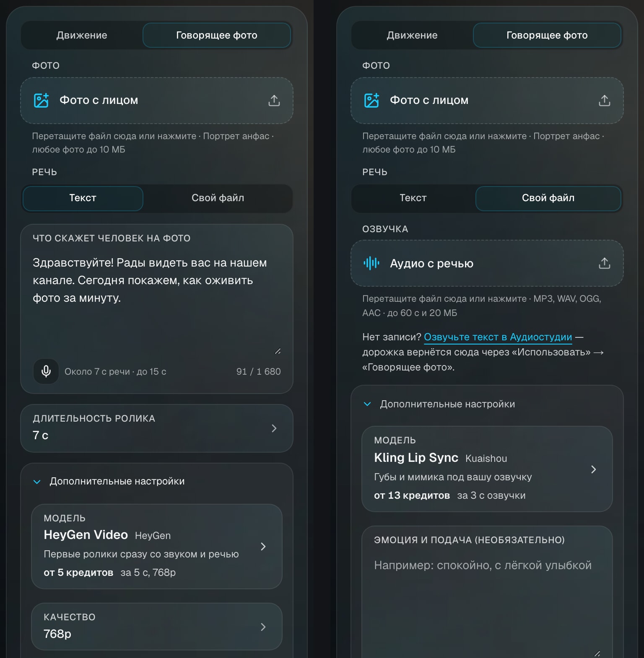Click the face photo image icon in right panel
Image resolution: width=644 pixels, height=658 pixels.
tap(371, 101)
